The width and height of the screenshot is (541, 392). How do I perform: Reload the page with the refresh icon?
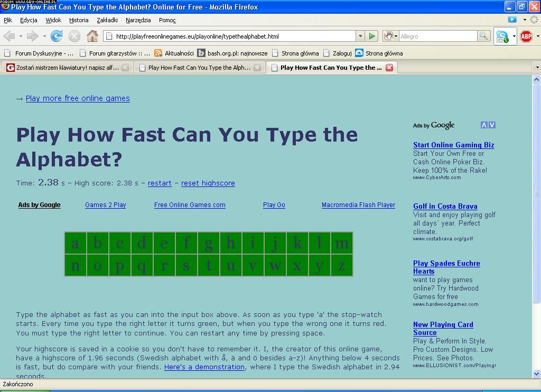(x=57, y=36)
